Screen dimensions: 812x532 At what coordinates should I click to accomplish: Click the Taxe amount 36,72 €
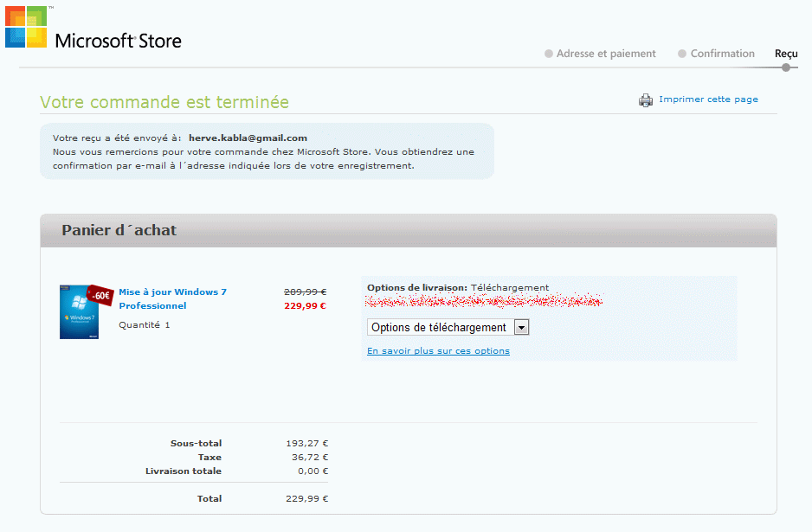tap(310, 458)
